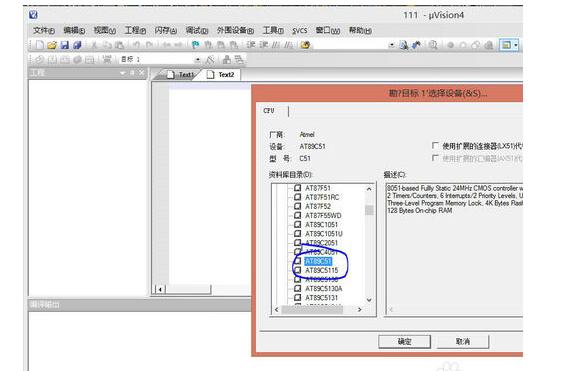The image size is (587, 371).
Task: Select AT87F52 in device list
Action: [x=318, y=206]
